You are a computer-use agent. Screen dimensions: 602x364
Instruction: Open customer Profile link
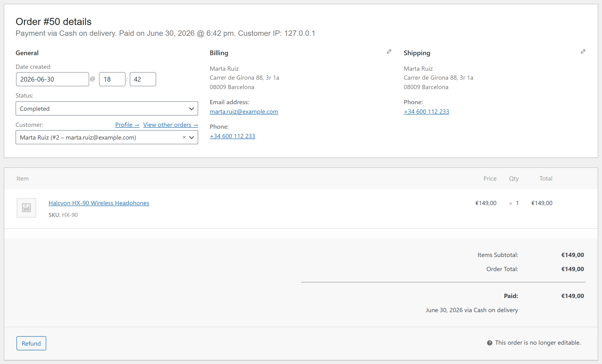point(127,125)
